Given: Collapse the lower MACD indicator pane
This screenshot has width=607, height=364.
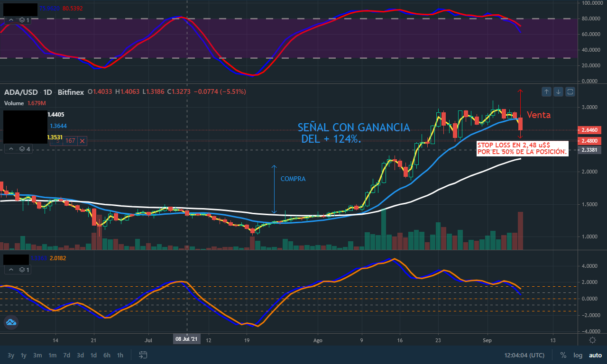Looking at the screenshot, I should click(10, 270).
